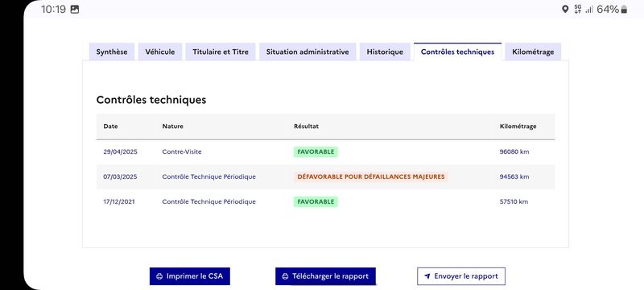The width and height of the screenshot is (644, 290).
Task: Click the Défavorable pour défaillances majeures badge
Action: tap(371, 177)
